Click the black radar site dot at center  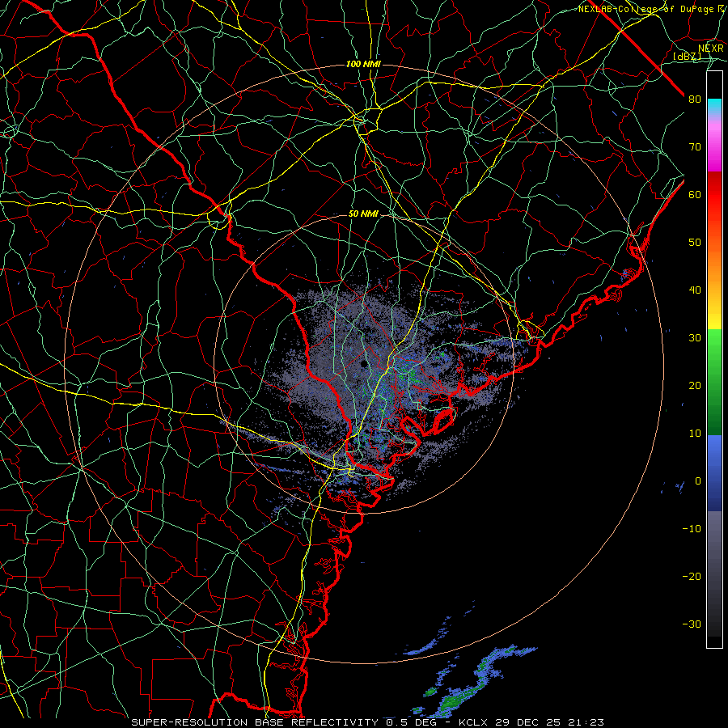coord(364,363)
